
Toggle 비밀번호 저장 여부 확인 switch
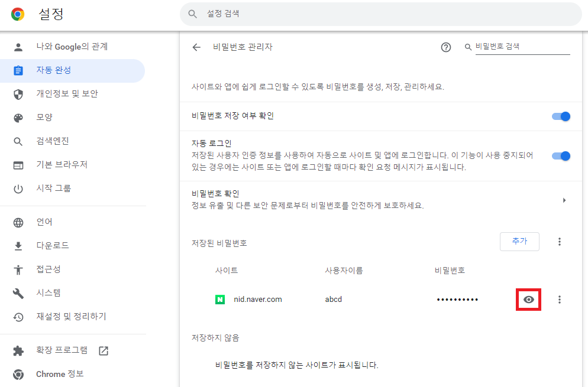[x=561, y=116]
